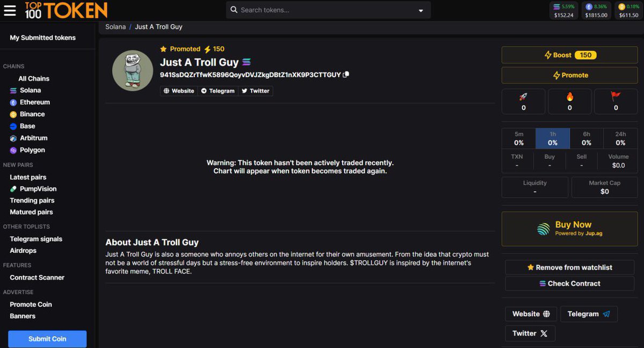
Task: Click Solana icon beside token name
Action: tap(246, 62)
